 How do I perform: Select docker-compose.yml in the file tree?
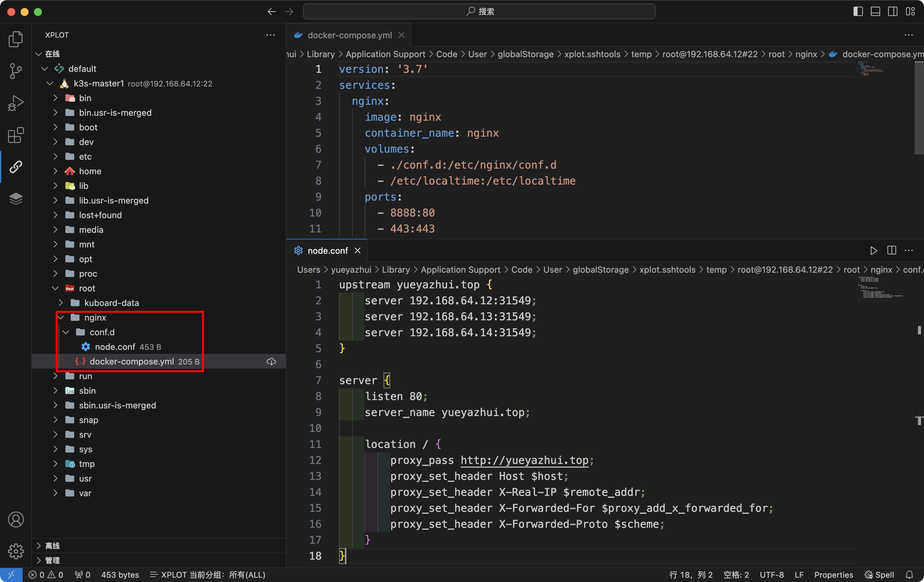tap(159, 361)
